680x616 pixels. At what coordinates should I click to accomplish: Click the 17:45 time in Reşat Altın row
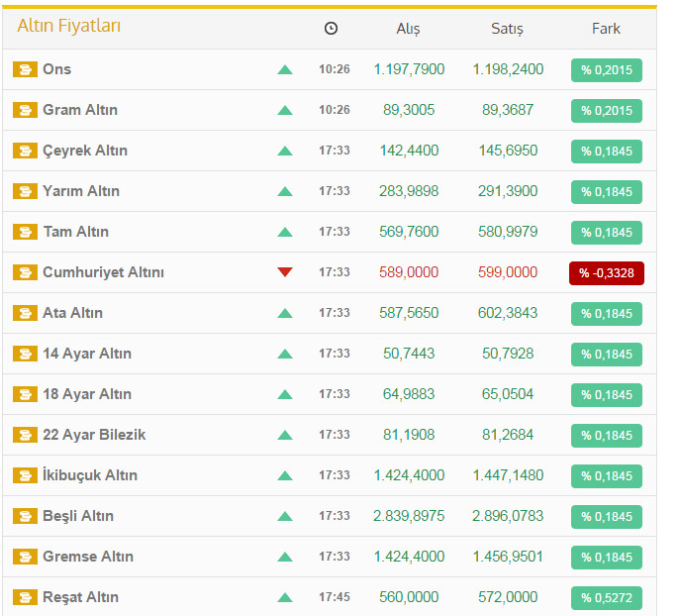pos(335,597)
